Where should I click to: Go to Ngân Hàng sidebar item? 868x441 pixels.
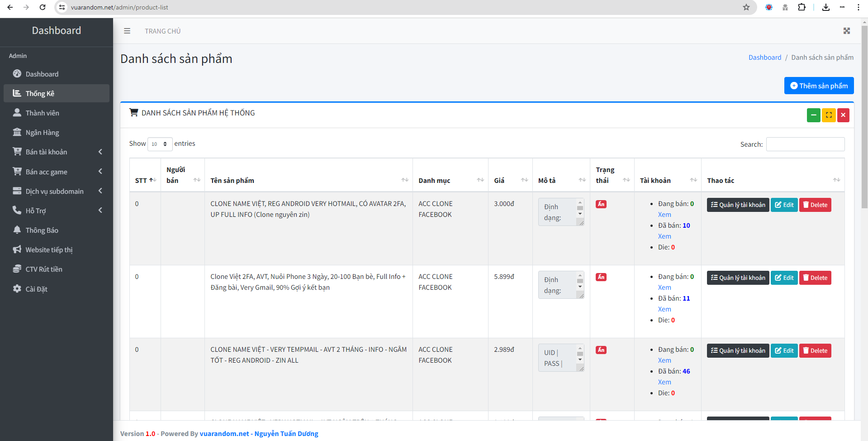pyautogui.click(x=42, y=133)
